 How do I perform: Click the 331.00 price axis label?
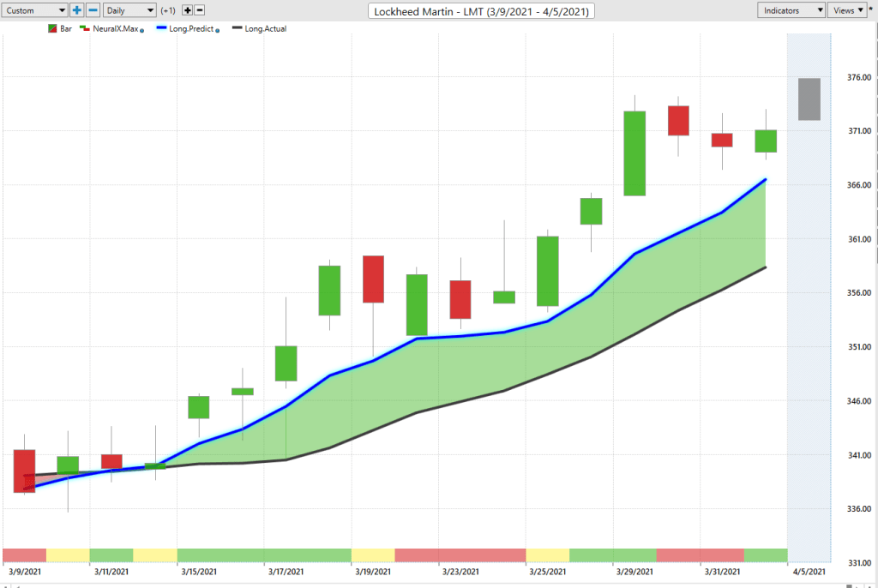tap(859, 562)
